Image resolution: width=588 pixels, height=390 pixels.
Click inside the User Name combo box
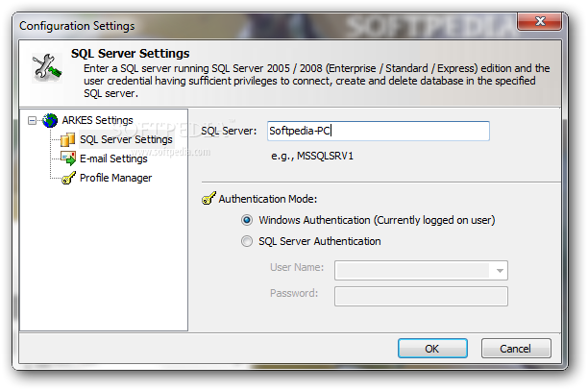click(x=421, y=270)
